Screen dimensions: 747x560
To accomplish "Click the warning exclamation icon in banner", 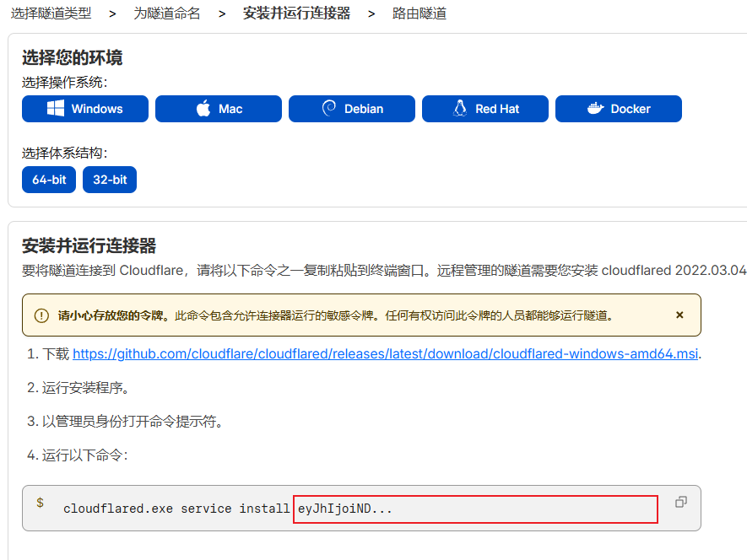I will (x=41, y=315).
